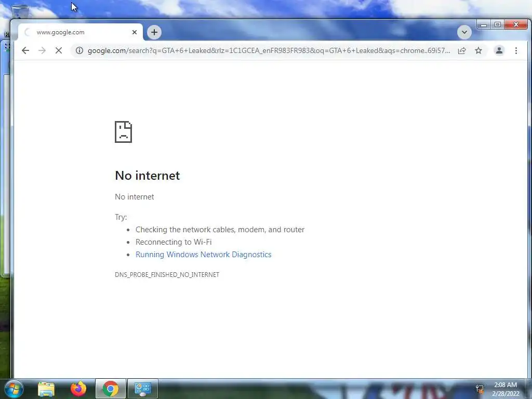This screenshot has height=399, width=532.
Task: Launch Firefox from the taskbar
Action: pyautogui.click(x=78, y=389)
